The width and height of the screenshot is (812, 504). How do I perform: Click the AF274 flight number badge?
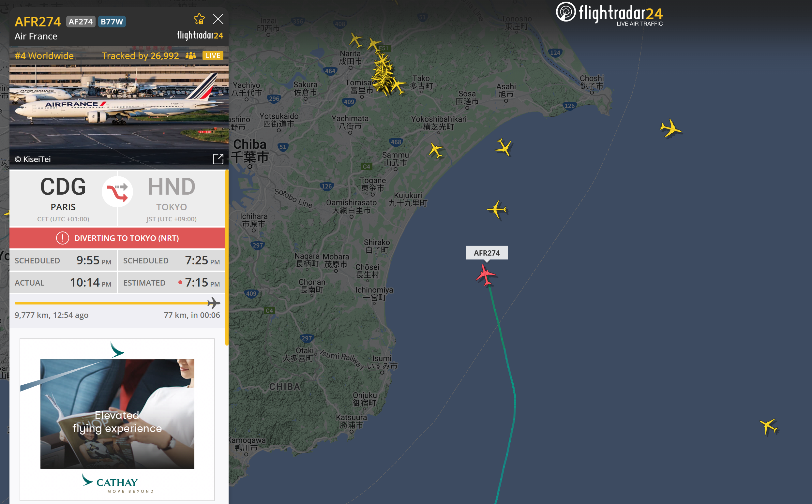[81, 22]
